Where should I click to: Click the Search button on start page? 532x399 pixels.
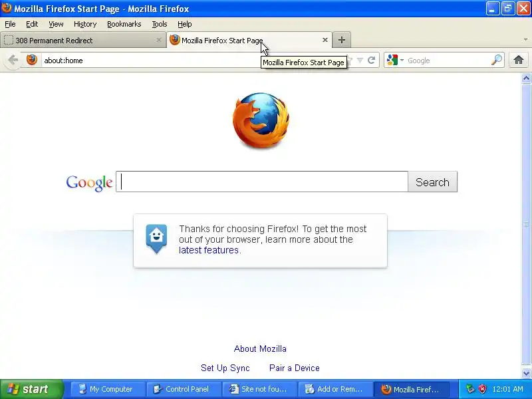coord(433,182)
